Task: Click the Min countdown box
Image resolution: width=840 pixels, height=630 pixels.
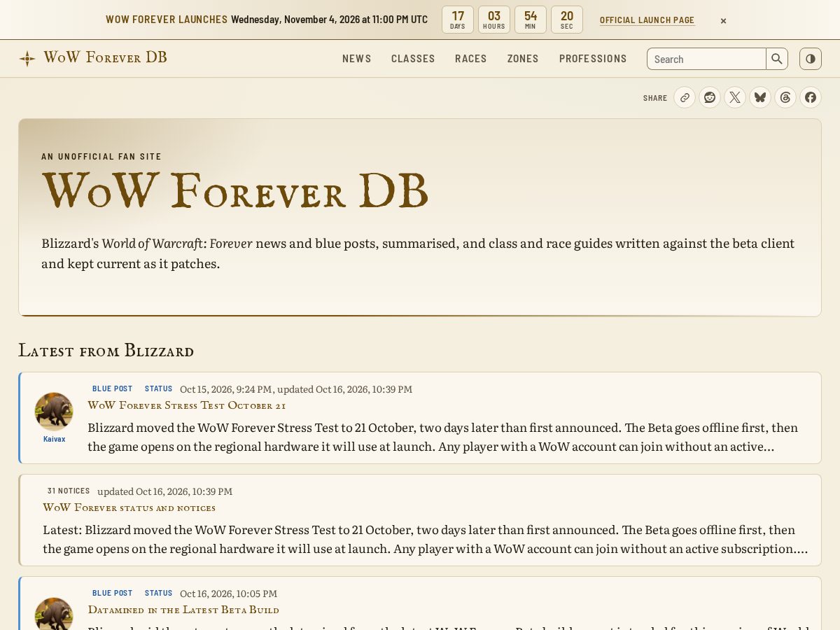Action: tap(531, 20)
